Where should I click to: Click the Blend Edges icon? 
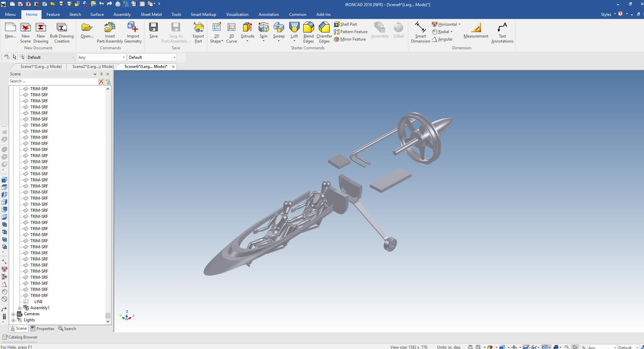tap(308, 28)
